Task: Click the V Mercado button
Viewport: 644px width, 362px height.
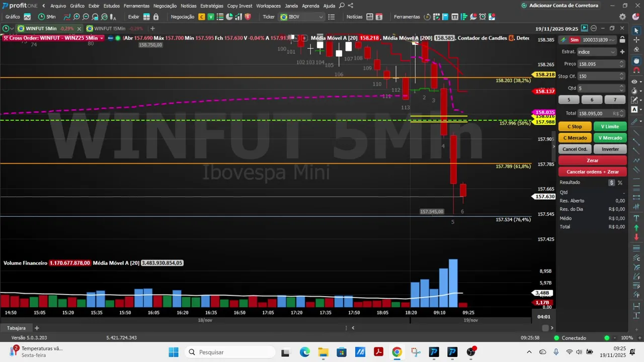Action: pyautogui.click(x=610, y=138)
